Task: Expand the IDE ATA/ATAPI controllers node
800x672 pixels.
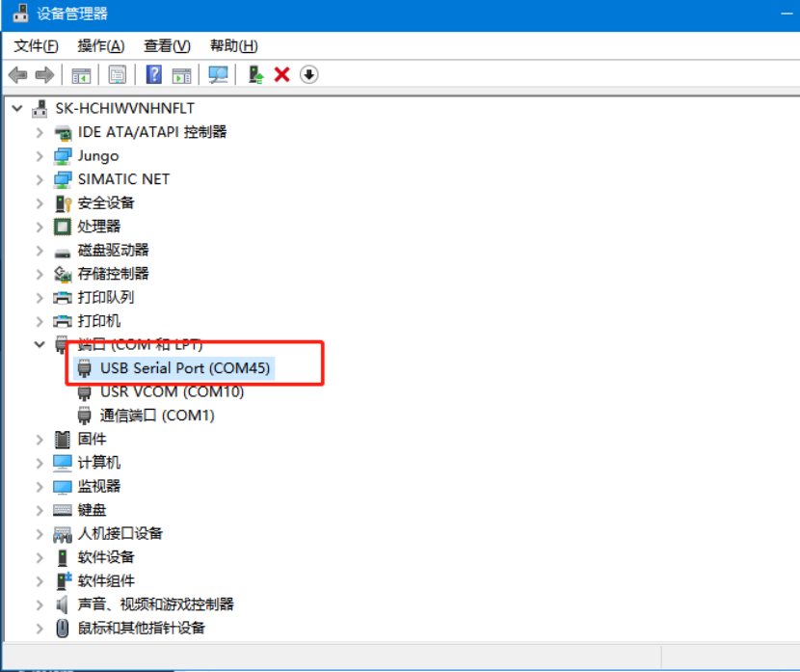Action: pos(40,132)
